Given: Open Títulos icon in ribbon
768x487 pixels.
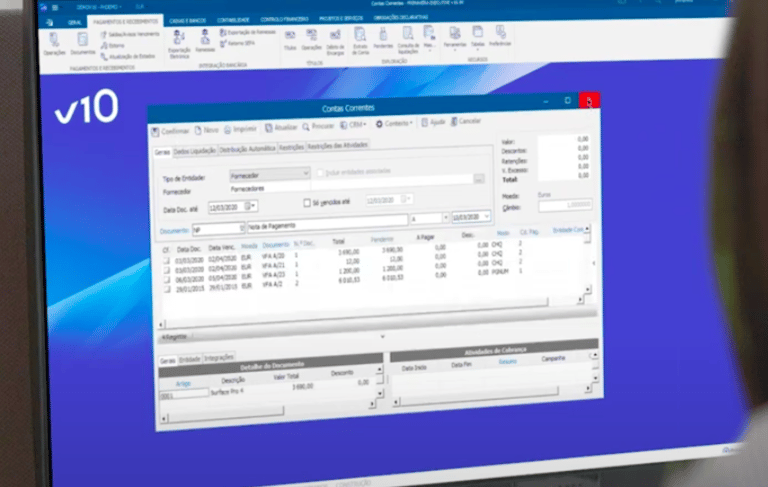Looking at the screenshot, I should (290, 40).
